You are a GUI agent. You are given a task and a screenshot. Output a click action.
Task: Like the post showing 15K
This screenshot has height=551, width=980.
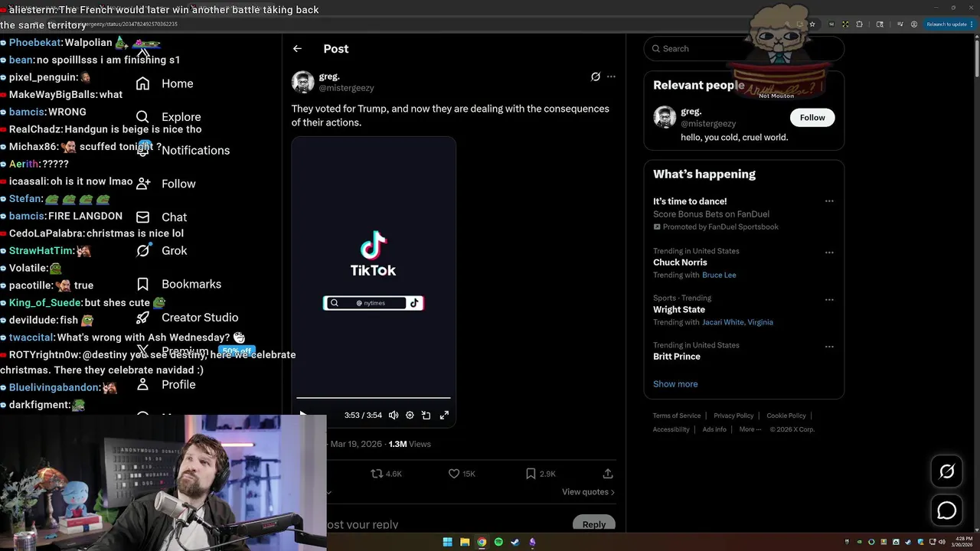(462, 474)
